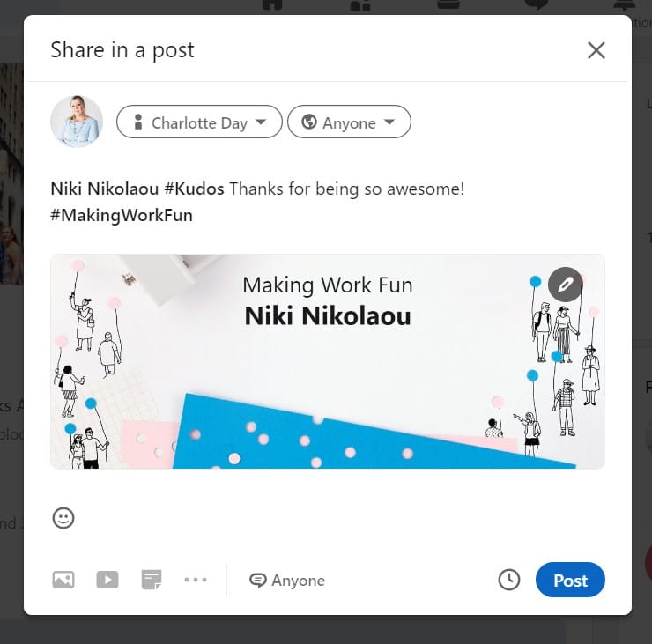Open more options with three dots
This screenshot has width=652, height=644.
click(x=196, y=580)
